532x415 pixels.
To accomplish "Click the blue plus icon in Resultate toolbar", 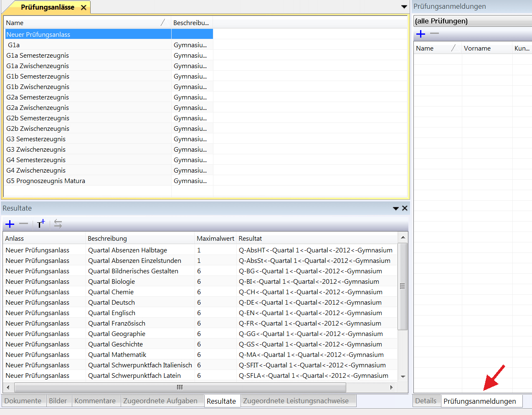I will (10, 224).
